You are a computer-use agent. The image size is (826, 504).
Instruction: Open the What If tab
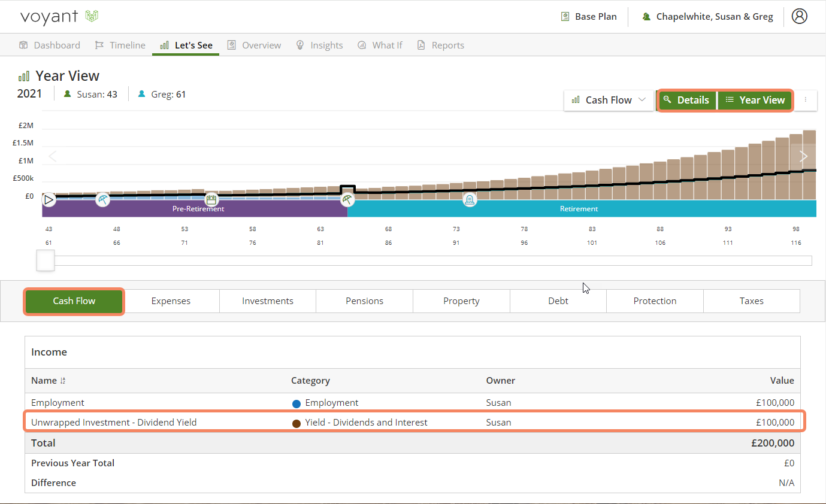click(380, 45)
